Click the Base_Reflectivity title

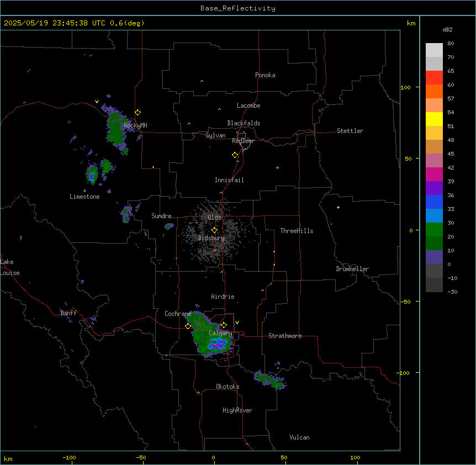238,8
